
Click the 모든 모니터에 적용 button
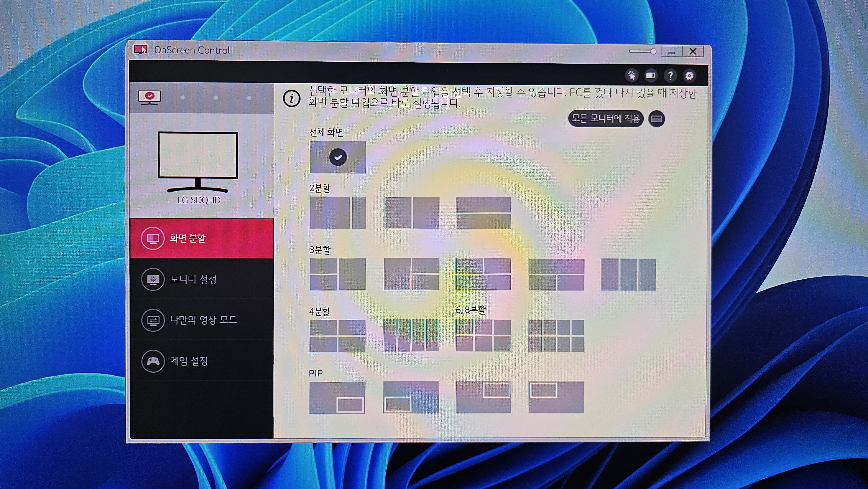(607, 119)
